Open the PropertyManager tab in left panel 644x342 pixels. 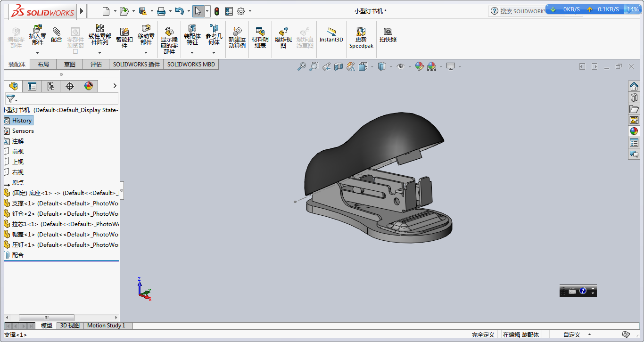(x=32, y=86)
